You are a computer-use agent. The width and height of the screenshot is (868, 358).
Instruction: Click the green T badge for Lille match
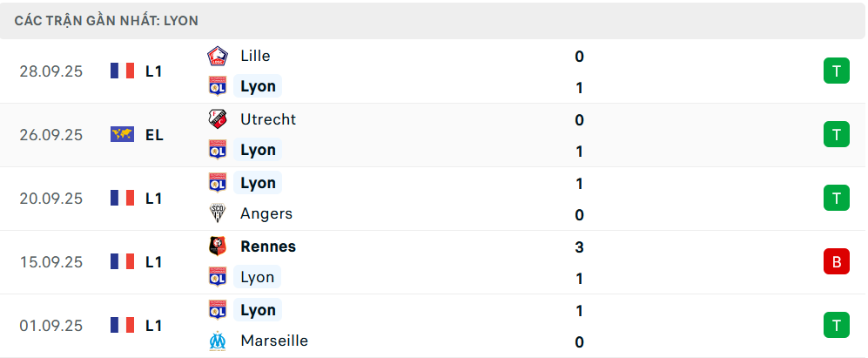[x=836, y=71]
